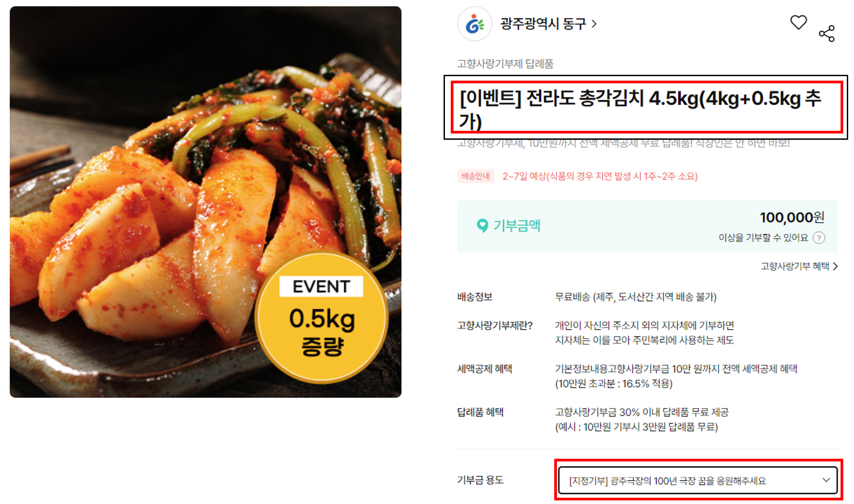
Task: Add item to wishlist with heart icon
Action: click(798, 22)
